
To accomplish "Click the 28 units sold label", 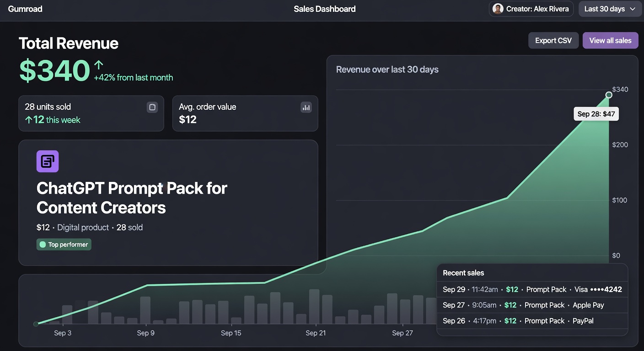I will [48, 106].
